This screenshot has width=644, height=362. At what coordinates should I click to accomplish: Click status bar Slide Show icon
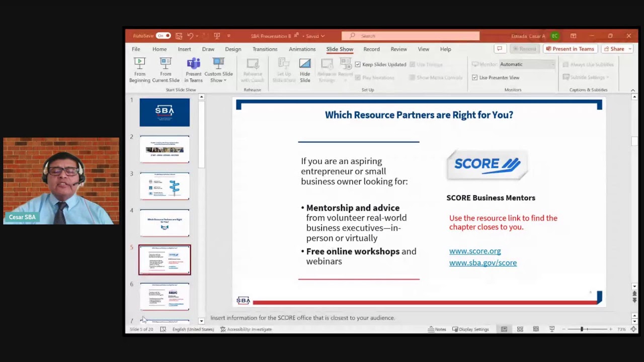[x=552, y=329]
